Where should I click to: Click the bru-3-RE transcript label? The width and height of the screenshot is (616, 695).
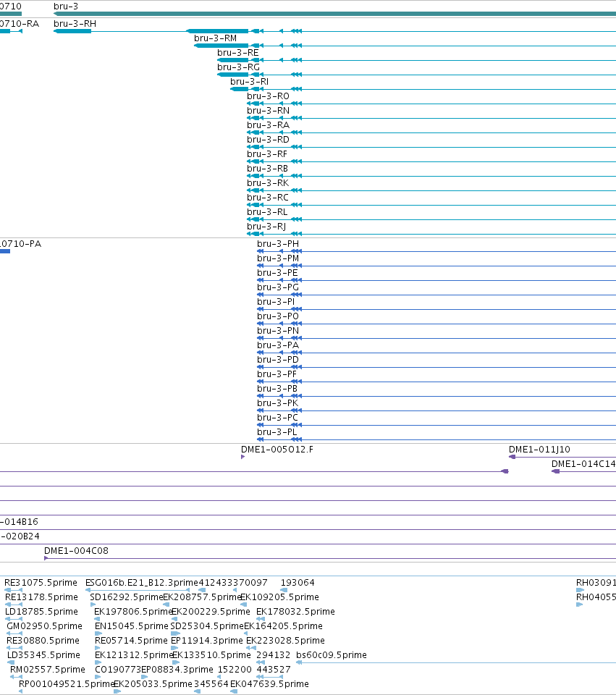click(x=238, y=53)
